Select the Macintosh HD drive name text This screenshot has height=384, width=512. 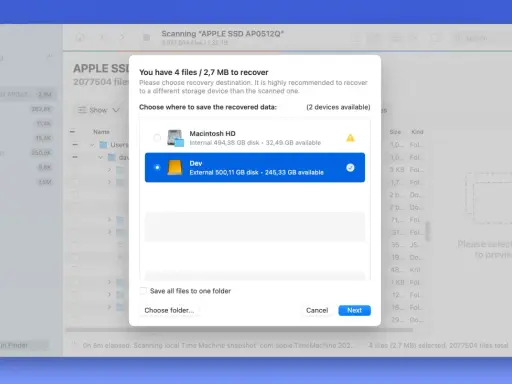212,133
